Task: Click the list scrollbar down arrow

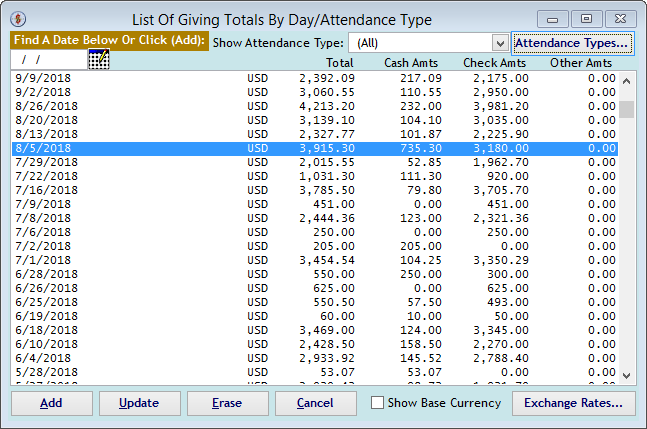Action: coord(626,375)
